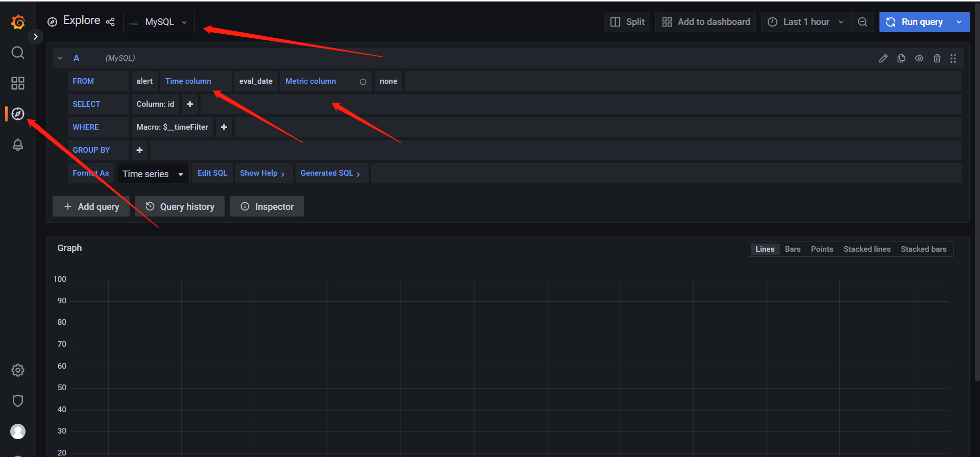
Task: Grab the query drag handle dots
Action: point(953,58)
